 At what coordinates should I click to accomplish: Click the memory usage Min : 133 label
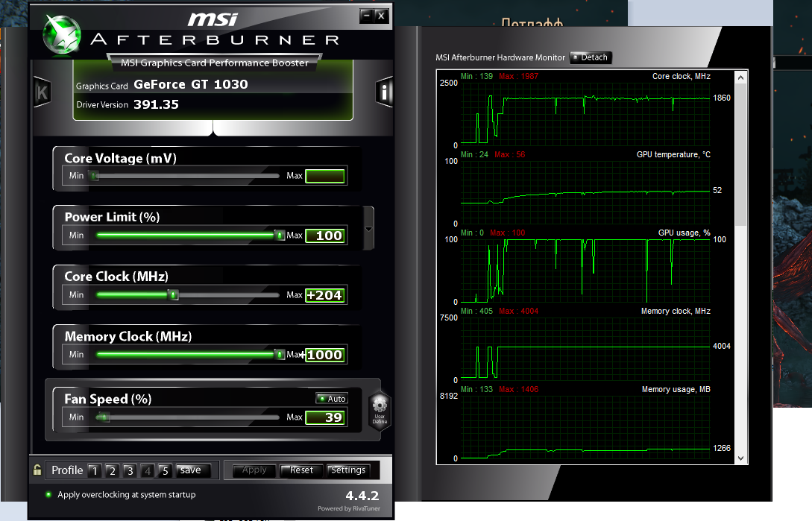coord(476,389)
